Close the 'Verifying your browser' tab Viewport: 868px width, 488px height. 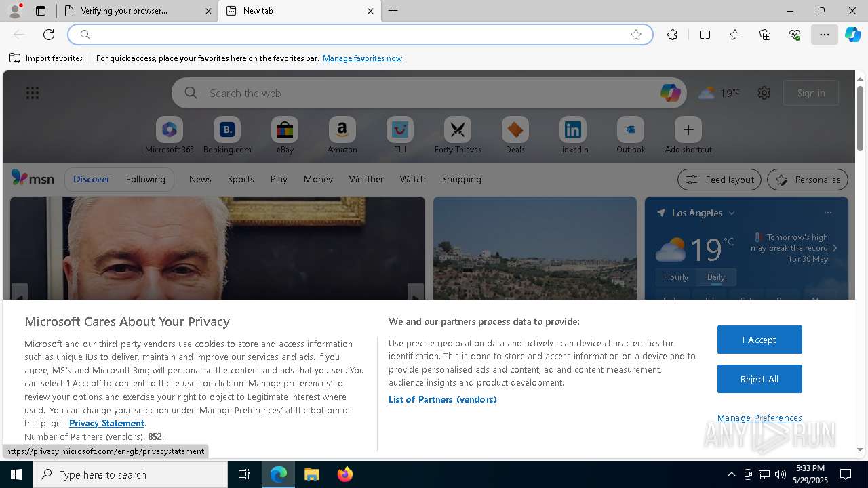coord(209,11)
